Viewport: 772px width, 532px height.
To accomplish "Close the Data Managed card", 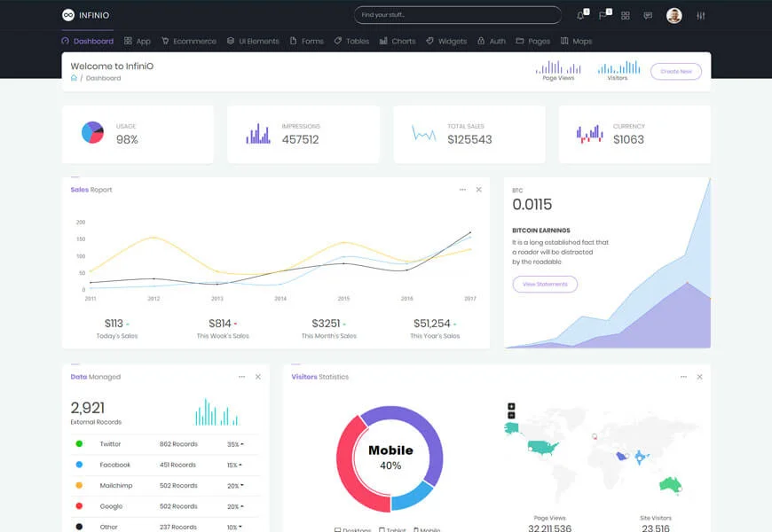I will pos(258,377).
